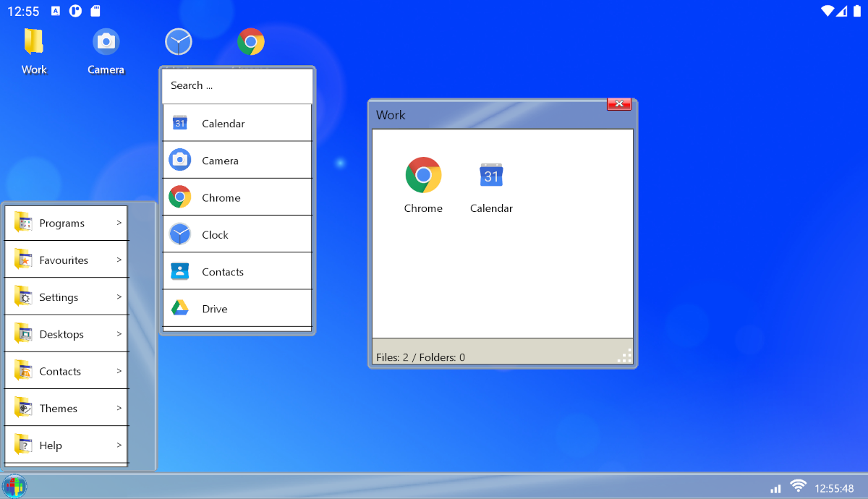
Task: Expand the Themes submenu arrow
Action: click(119, 408)
